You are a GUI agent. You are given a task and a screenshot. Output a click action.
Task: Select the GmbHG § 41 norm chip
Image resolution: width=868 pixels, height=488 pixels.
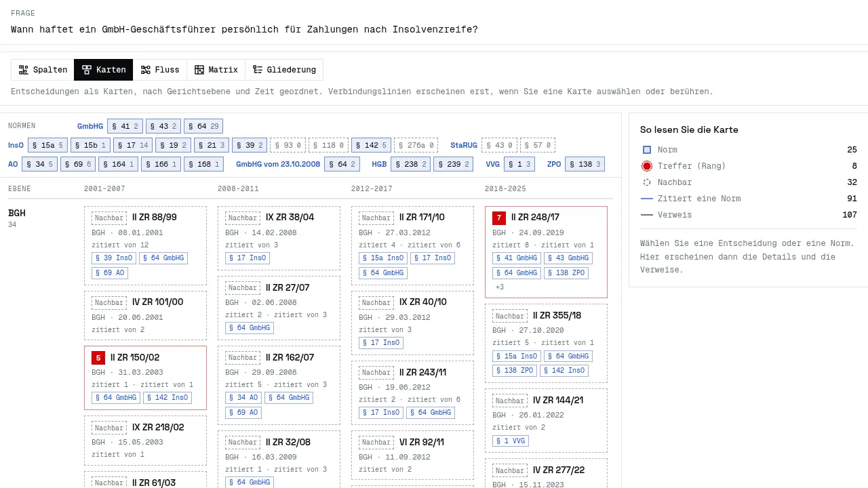point(125,126)
